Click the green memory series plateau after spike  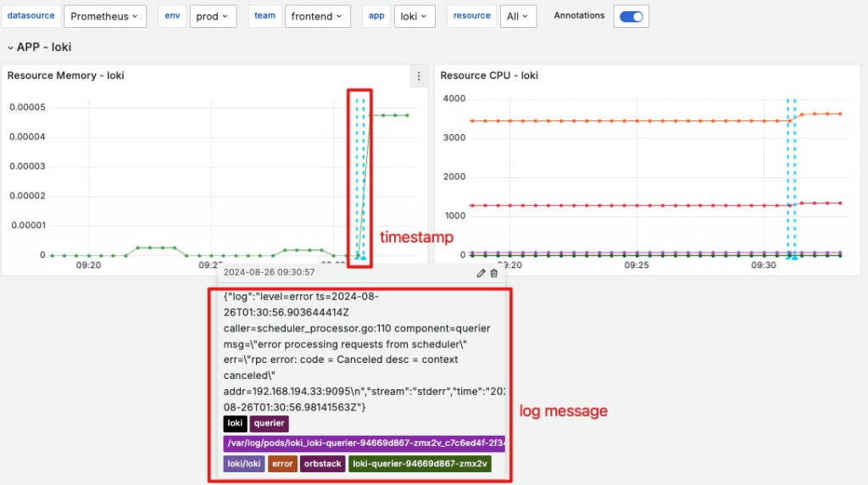pos(389,115)
